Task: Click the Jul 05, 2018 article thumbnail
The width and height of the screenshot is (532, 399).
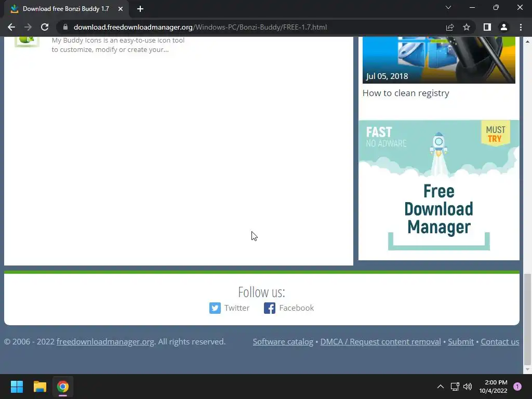Action: click(x=438, y=60)
